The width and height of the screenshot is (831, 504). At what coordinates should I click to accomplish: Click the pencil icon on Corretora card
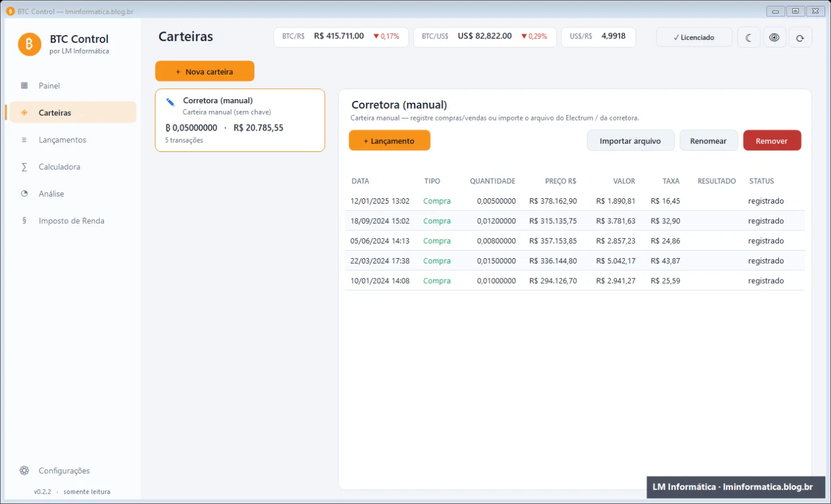coord(171,102)
